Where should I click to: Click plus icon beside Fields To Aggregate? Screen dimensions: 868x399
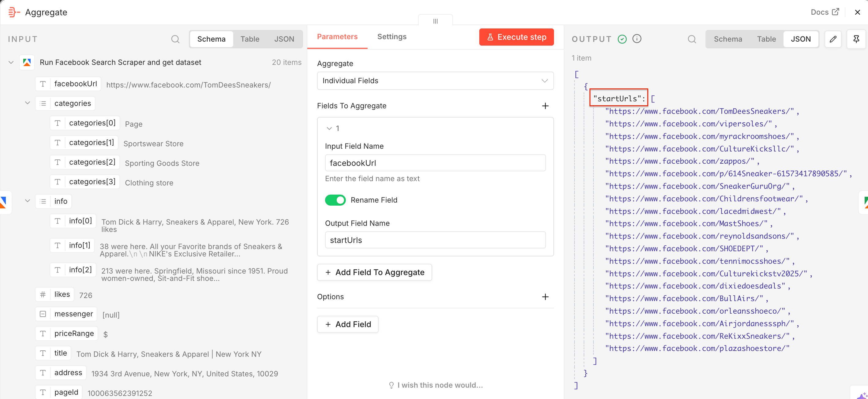pyautogui.click(x=545, y=106)
